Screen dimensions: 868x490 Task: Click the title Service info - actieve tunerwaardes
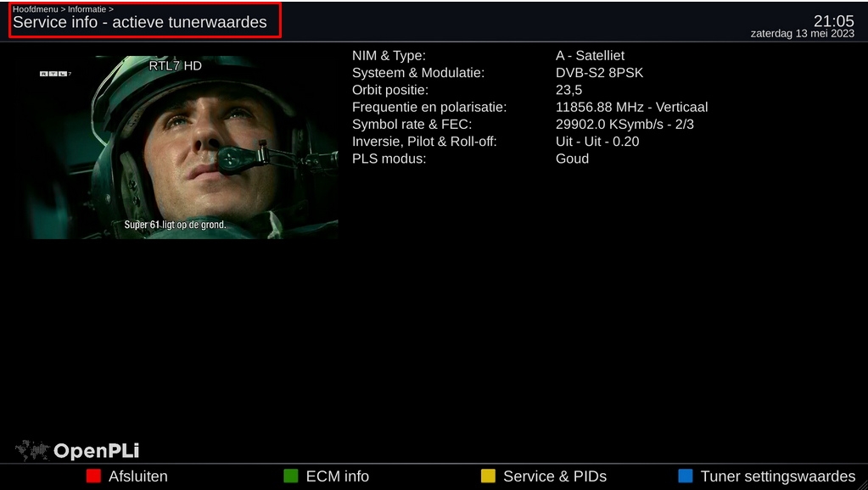coord(139,22)
